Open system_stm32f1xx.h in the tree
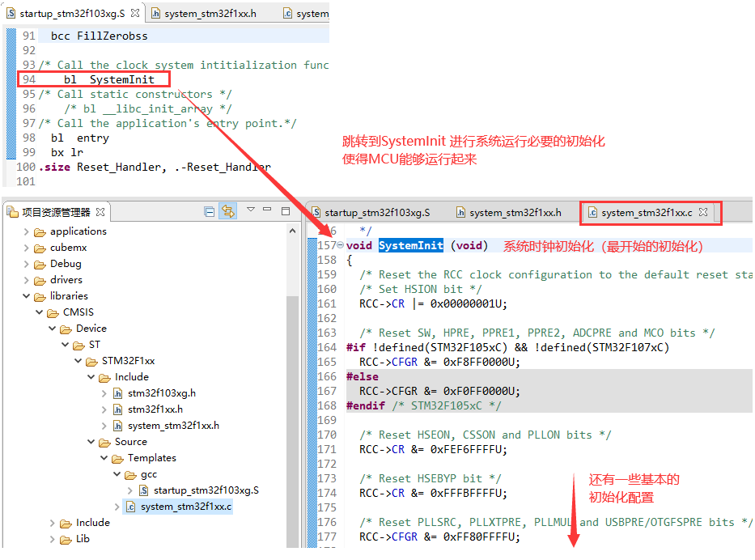755x560 pixels. click(x=173, y=426)
